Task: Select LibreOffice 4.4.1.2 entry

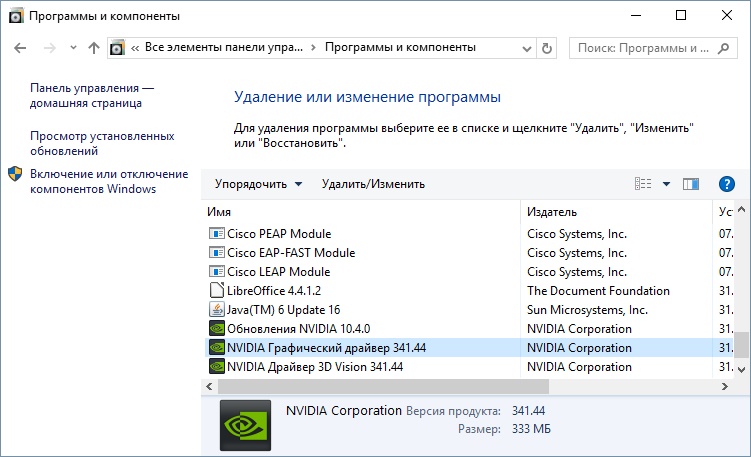Action: (274, 291)
